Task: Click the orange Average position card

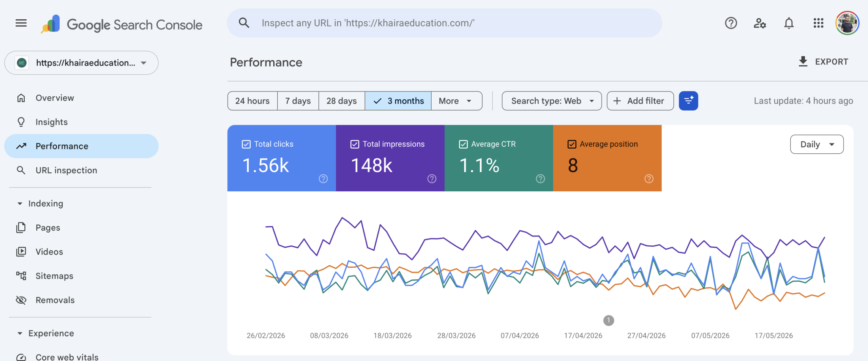Action: tap(607, 158)
